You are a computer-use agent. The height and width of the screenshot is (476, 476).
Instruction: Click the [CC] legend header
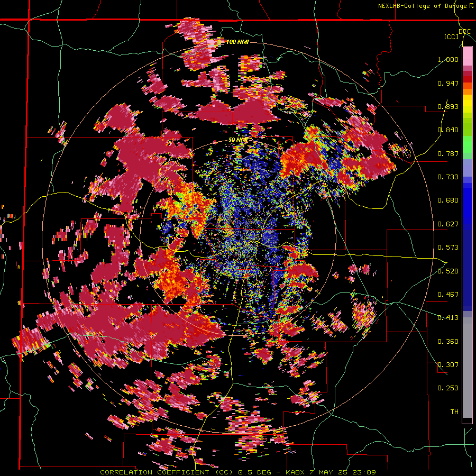[x=452, y=36]
